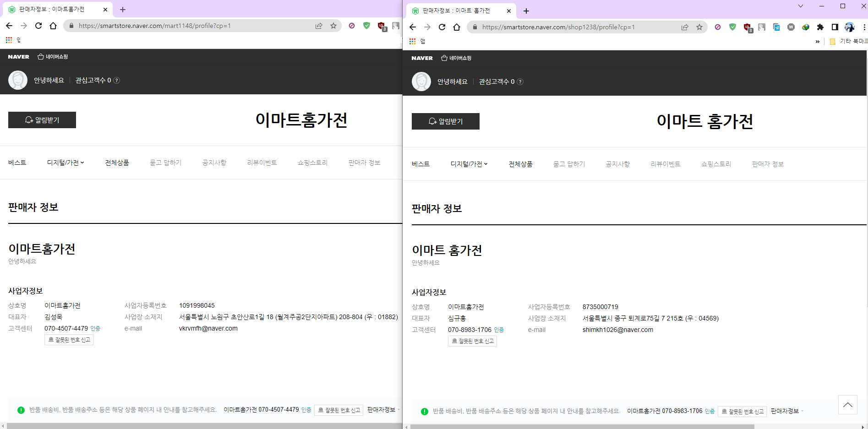The width and height of the screenshot is (868, 429).
Task: Open 묻고 답하기 tab in the left window
Action: click(166, 163)
